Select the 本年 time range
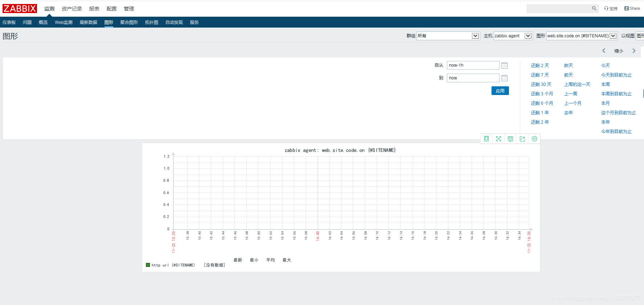 tap(606, 122)
